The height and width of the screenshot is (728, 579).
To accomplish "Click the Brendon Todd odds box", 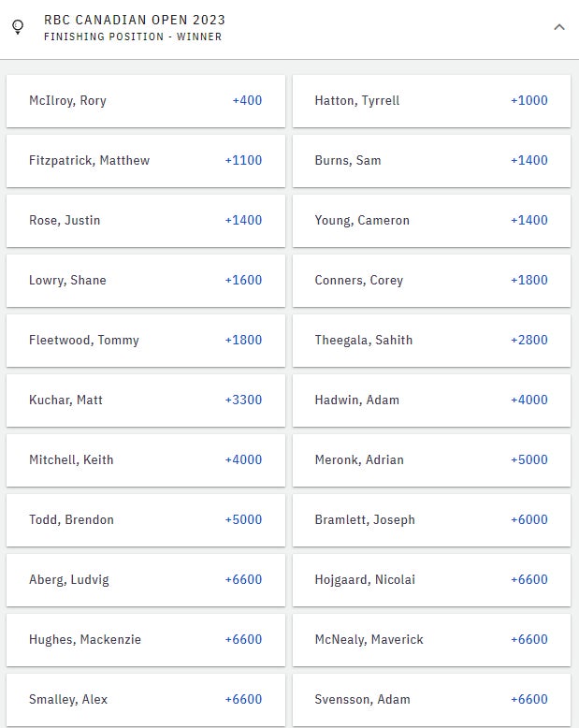I will (145, 520).
